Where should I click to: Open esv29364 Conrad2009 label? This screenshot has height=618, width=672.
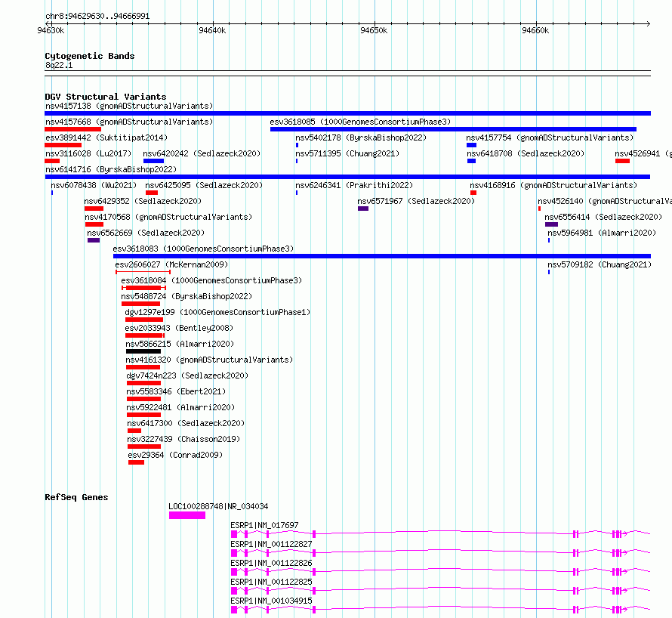[175, 455]
